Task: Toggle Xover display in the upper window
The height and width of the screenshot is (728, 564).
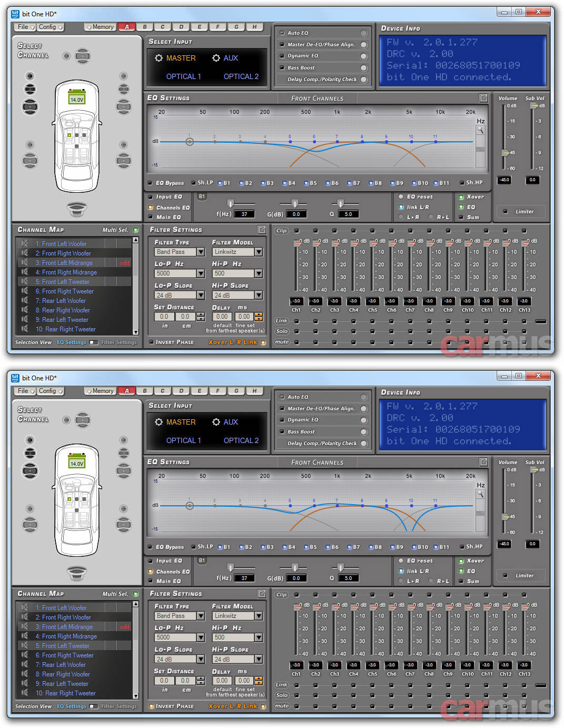Action: 461,196
